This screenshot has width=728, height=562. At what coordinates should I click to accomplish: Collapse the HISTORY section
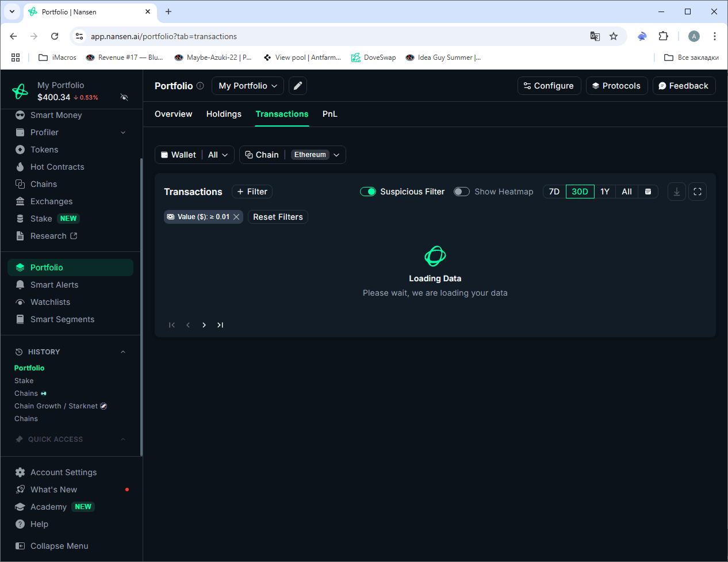click(x=123, y=352)
